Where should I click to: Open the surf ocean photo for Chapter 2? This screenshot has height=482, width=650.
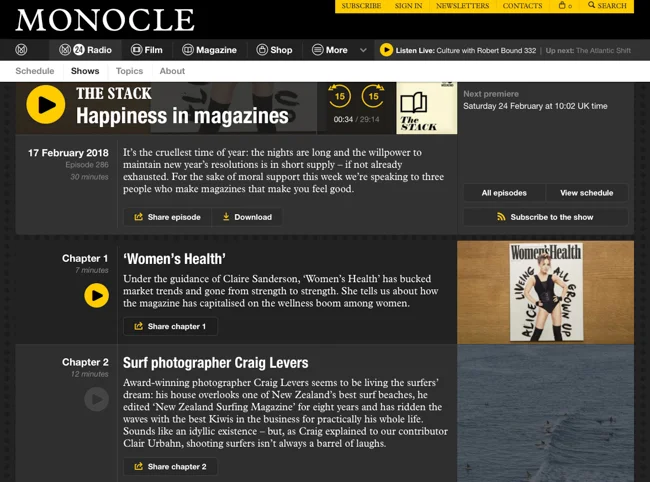pyautogui.click(x=546, y=413)
